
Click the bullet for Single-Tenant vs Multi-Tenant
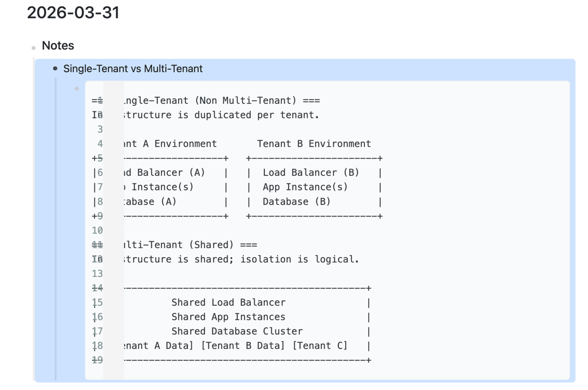55,69
